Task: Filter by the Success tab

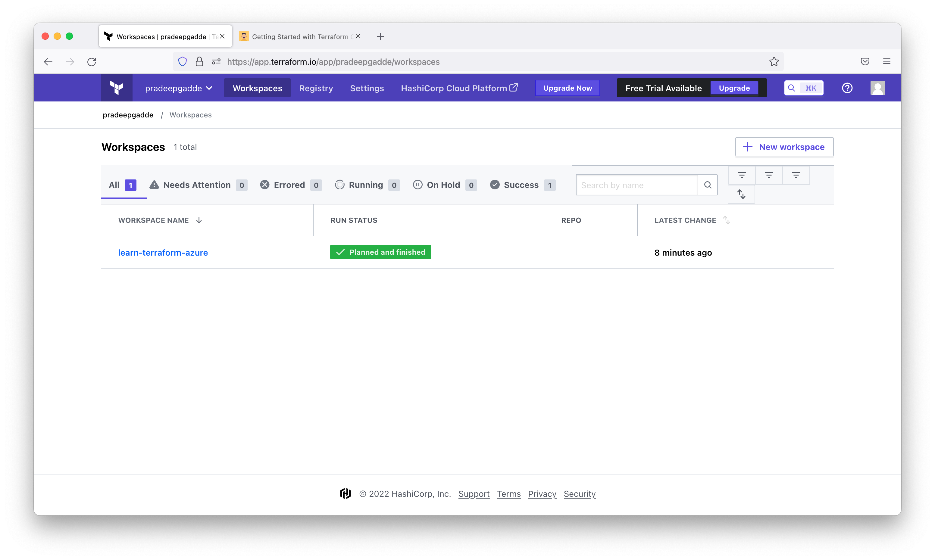Action: pos(522,185)
